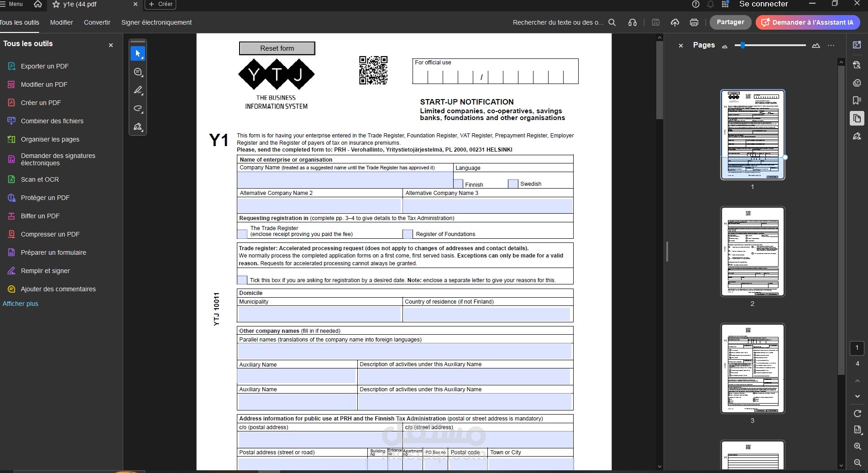Screen dimensions: 868x473
Task: Select the comment bubble tool
Action: (138, 72)
